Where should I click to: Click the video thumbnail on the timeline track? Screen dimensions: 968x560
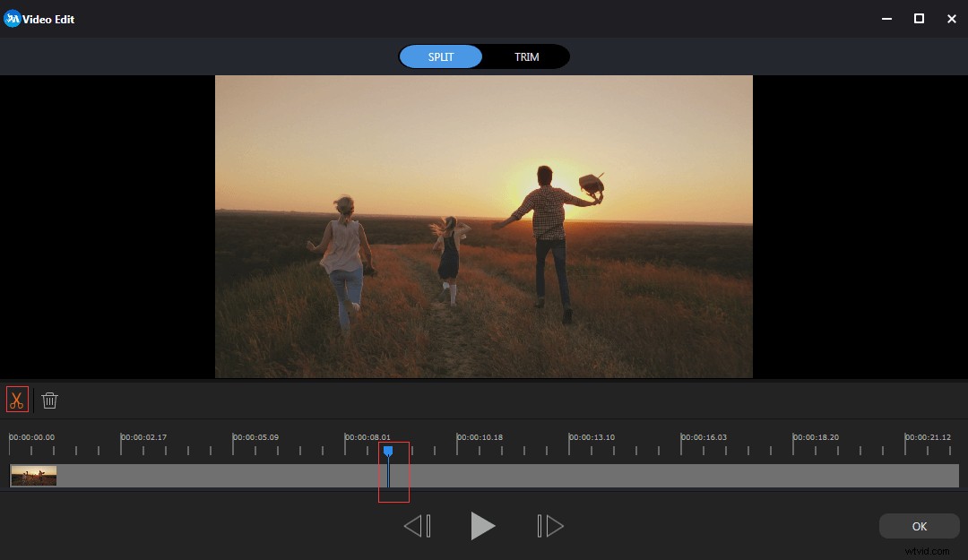pos(32,476)
